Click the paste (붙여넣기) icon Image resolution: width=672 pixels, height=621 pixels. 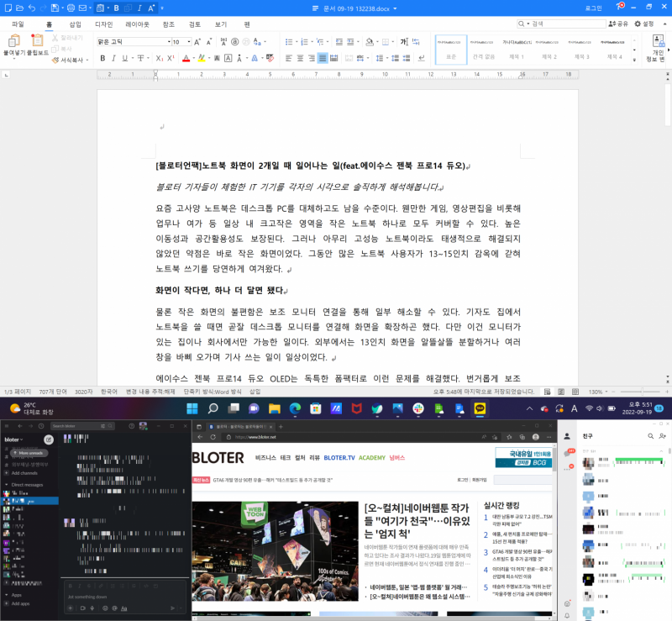[x=14, y=42]
